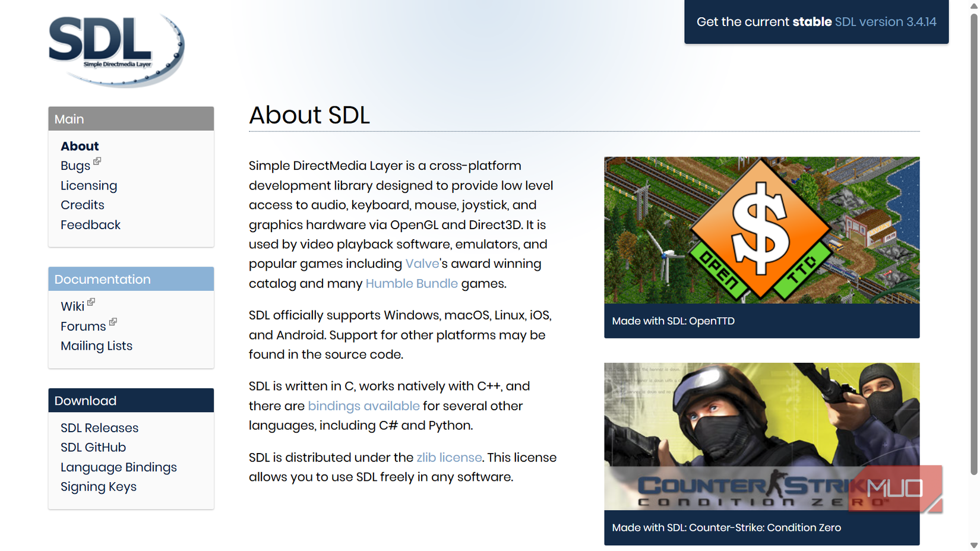This screenshot has height=551, width=980.
Task: Click the SDL logo image
Action: [x=116, y=50]
